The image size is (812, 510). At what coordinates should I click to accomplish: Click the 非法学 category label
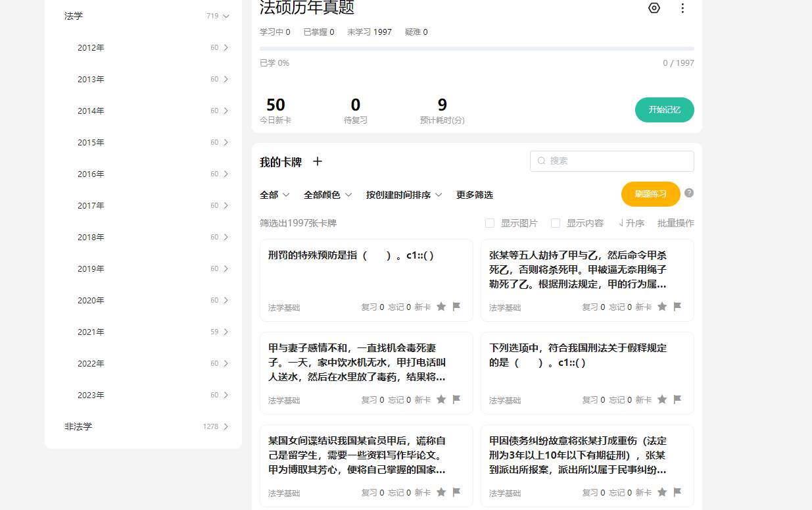pyautogui.click(x=78, y=426)
